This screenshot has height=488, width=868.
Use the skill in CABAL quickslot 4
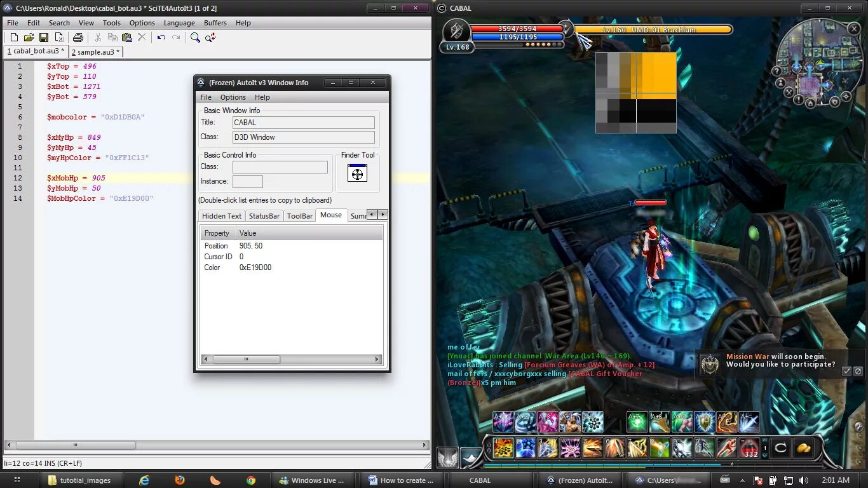(x=570, y=448)
